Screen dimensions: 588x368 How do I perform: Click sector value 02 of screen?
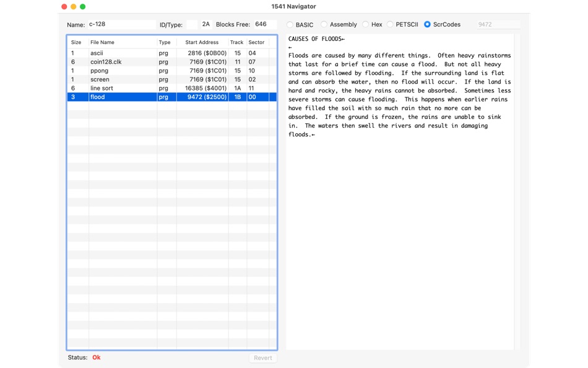(x=252, y=79)
